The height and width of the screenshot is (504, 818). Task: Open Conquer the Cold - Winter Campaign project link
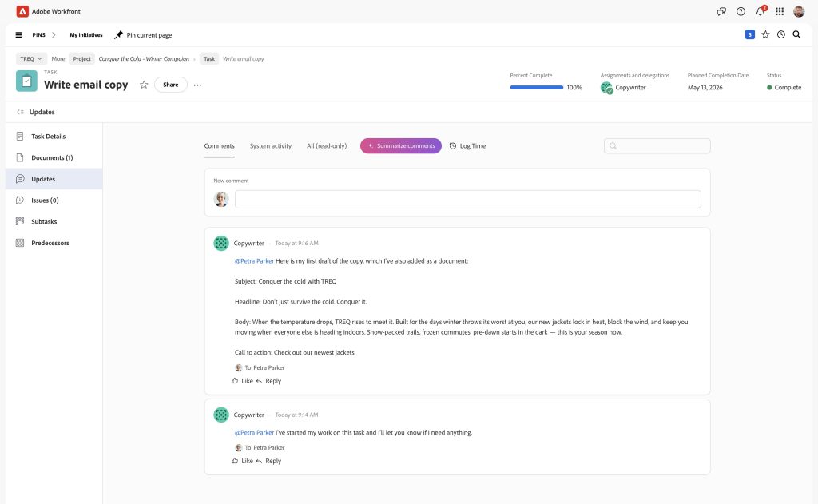coord(144,59)
